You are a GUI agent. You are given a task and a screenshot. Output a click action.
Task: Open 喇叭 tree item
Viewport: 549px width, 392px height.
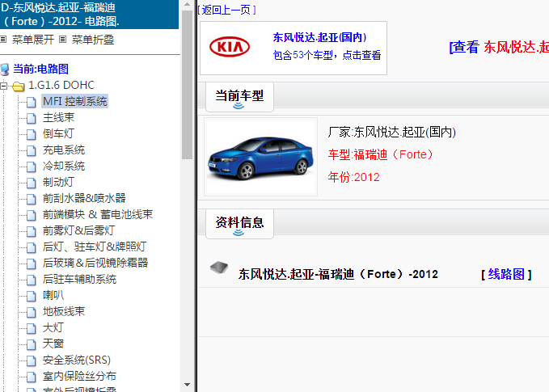pos(53,295)
